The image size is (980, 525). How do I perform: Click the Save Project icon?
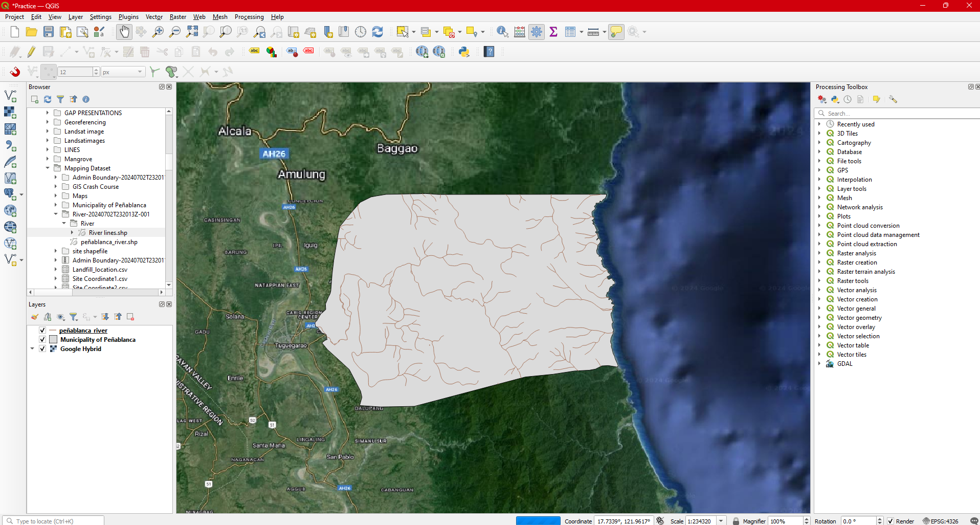tap(49, 32)
